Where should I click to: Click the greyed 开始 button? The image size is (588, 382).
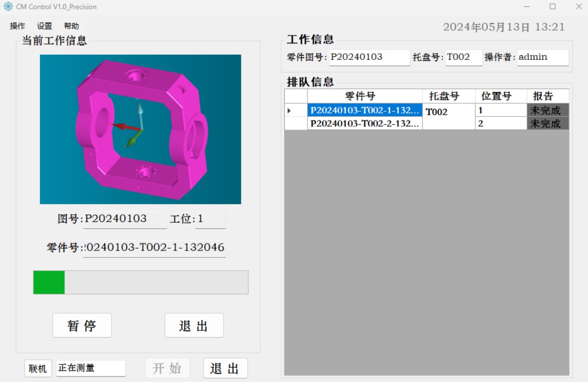(x=167, y=369)
